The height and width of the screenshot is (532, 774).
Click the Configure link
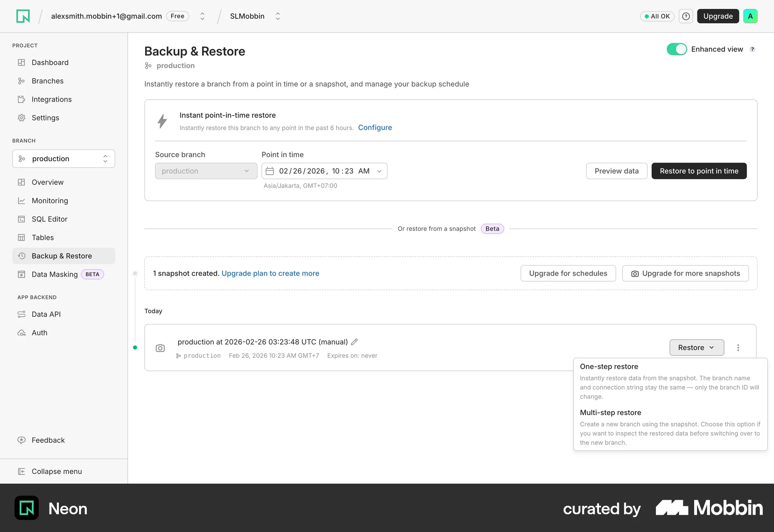[375, 127]
